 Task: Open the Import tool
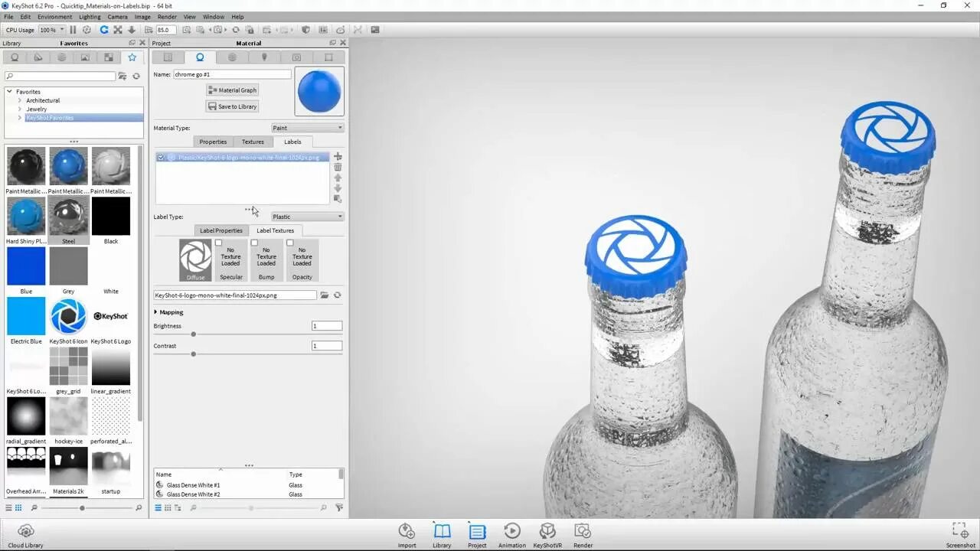click(407, 536)
